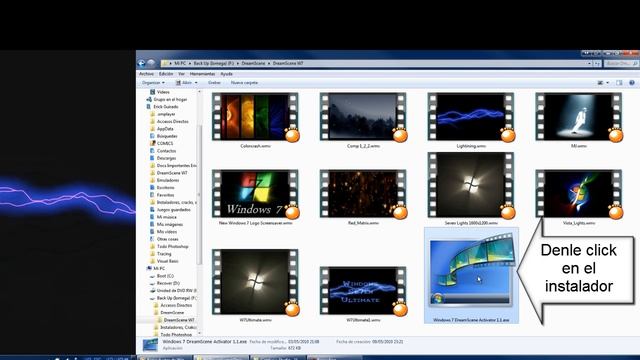
Task: Open the Herramientas menu
Action: tap(202, 74)
